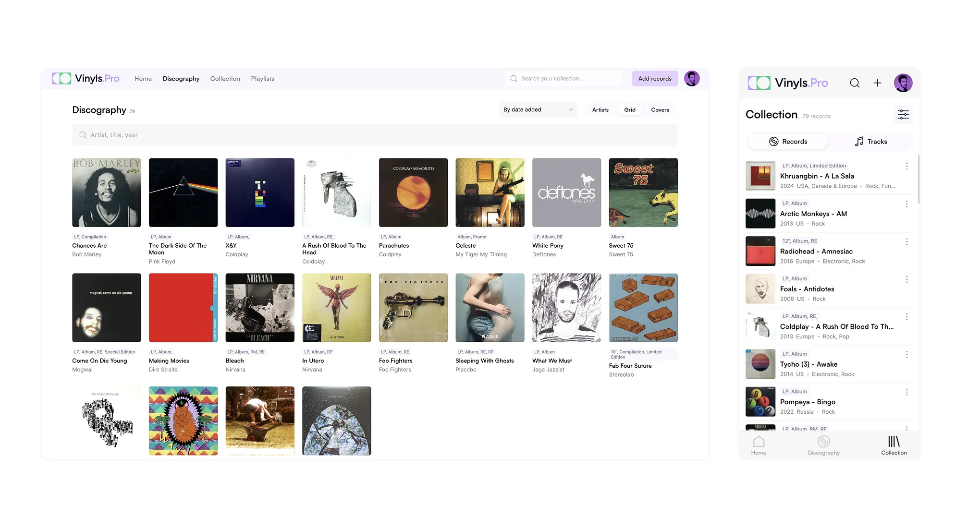Viewport: 980px width, 528px height.
Task: Switch to the Covers view
Action: point(660,110)
